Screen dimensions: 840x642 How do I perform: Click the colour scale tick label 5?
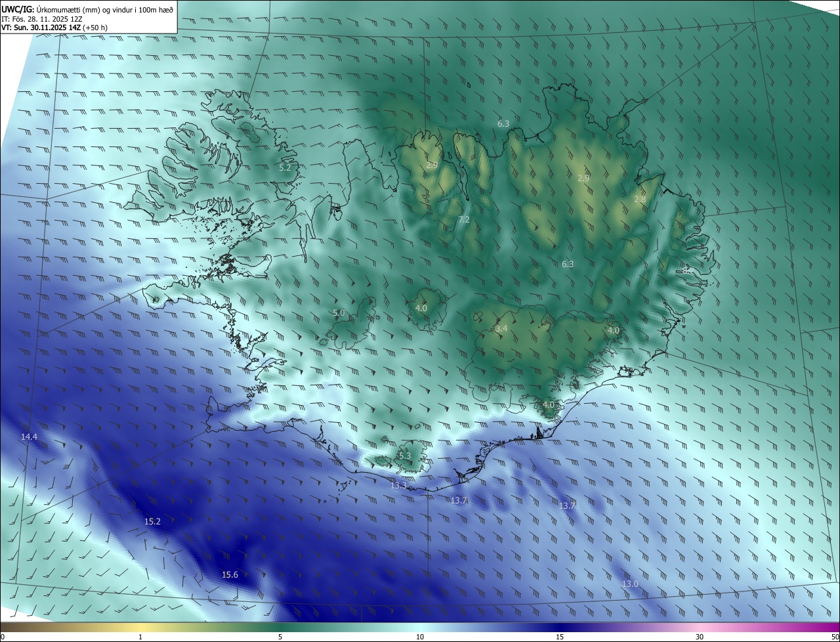tap(280, 637)
